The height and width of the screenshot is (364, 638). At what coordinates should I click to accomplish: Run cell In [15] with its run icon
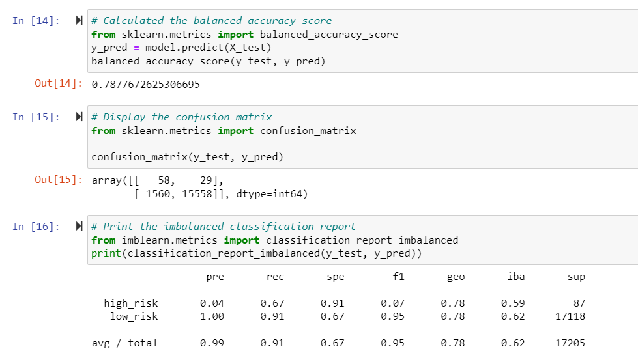click(80, 117)
